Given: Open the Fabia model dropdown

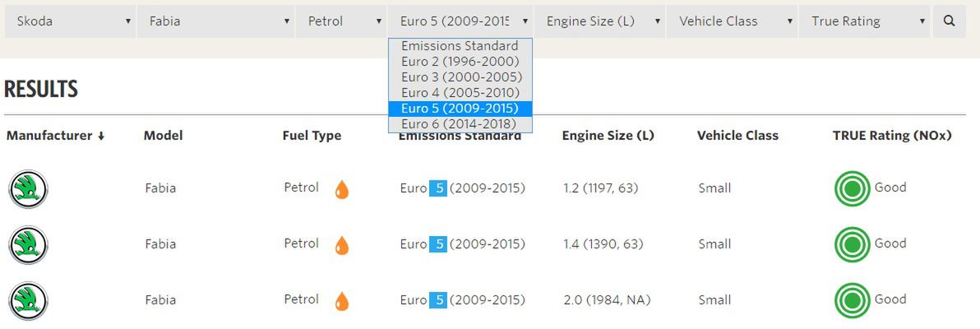Looking at the screenshot, I should pos(215,21).
